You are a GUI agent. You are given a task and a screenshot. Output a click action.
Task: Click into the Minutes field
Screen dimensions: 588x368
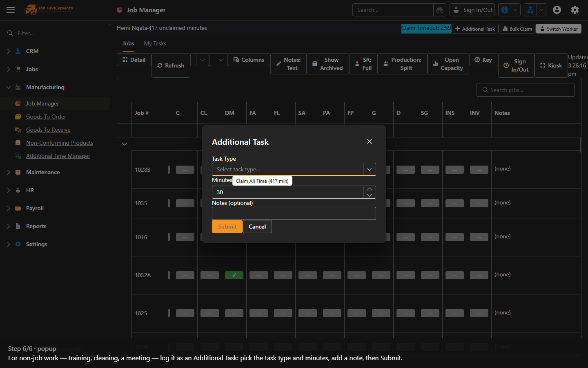pos(287,192)
